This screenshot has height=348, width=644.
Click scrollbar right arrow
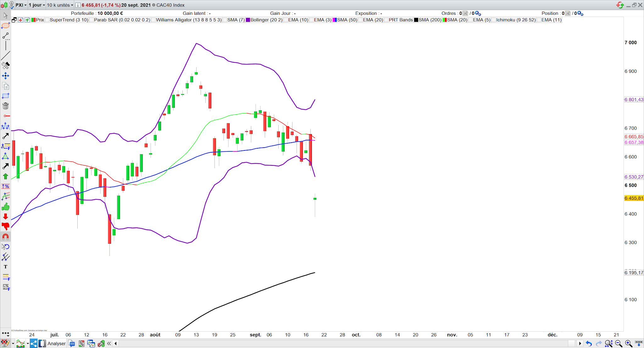click(580, 344)
